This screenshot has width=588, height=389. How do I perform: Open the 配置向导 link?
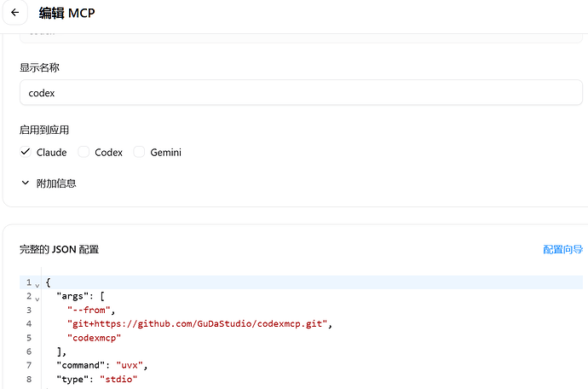click(x=562, y=249)
